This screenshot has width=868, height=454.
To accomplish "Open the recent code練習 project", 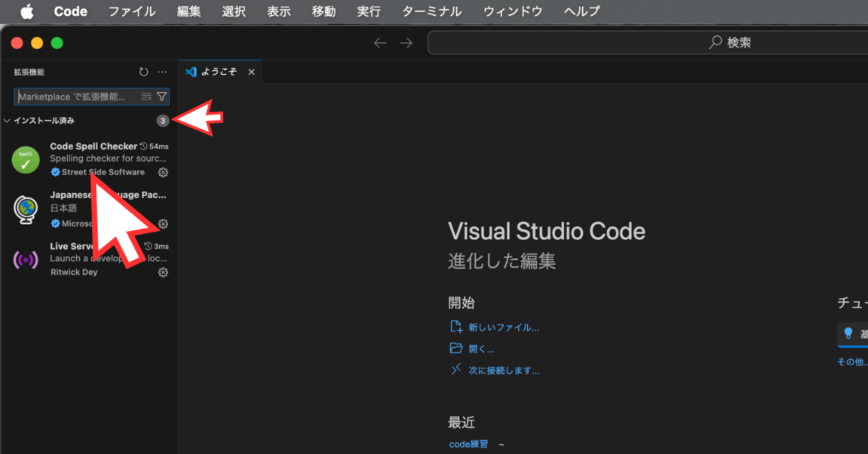I will [468, 444].
